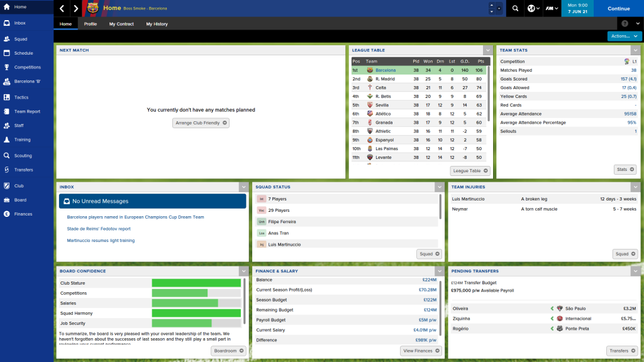Open Martinuccio resumes light training message

(x=101, y=241)
